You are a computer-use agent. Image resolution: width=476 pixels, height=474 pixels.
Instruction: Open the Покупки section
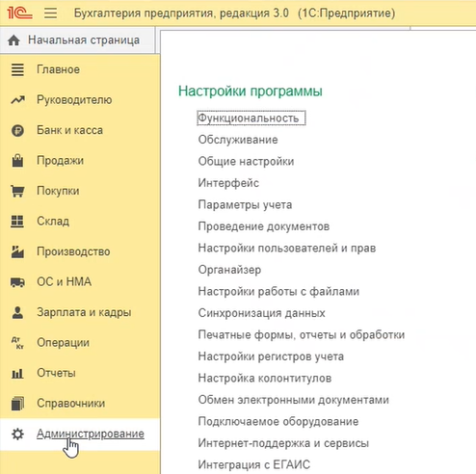click(x=58, y=191)
